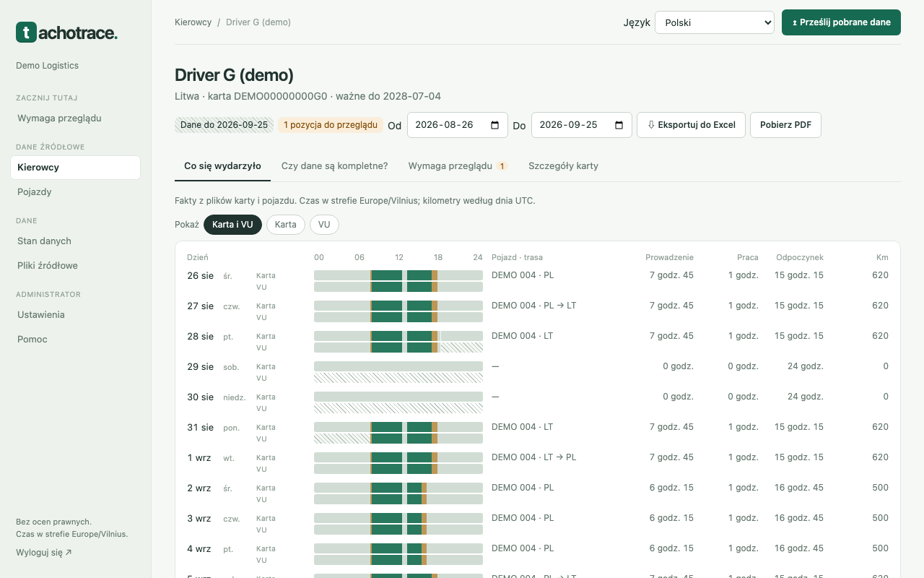Click Prześlij pobrane dane button

point(841,22)
